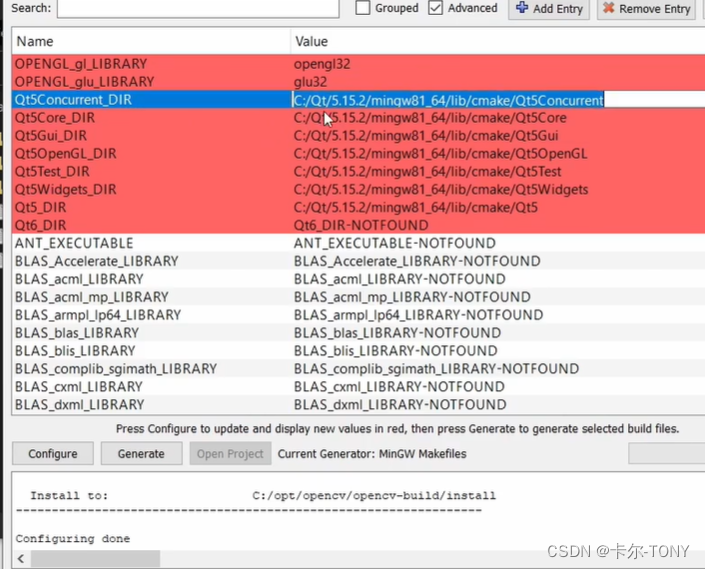This screenshot has height=569, width=705.
Task: Click the Qt5OpenGL cmake path value
Action: (440, 154)
